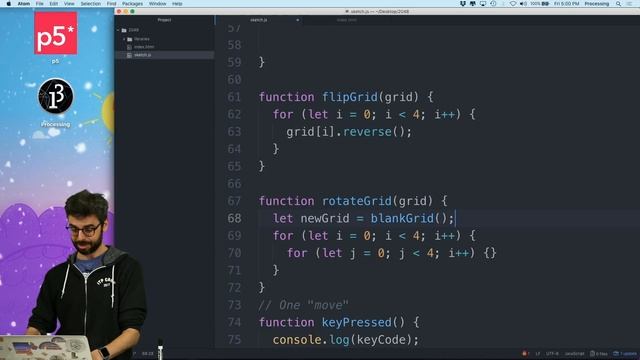Open the Edit menu
640x360 pixels.
tap(53, 4)
